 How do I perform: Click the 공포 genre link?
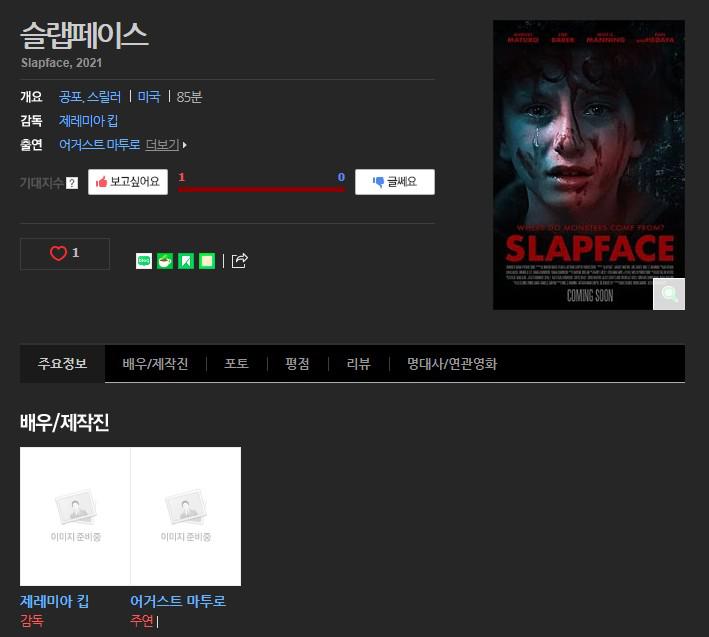[x=70, y=97]
